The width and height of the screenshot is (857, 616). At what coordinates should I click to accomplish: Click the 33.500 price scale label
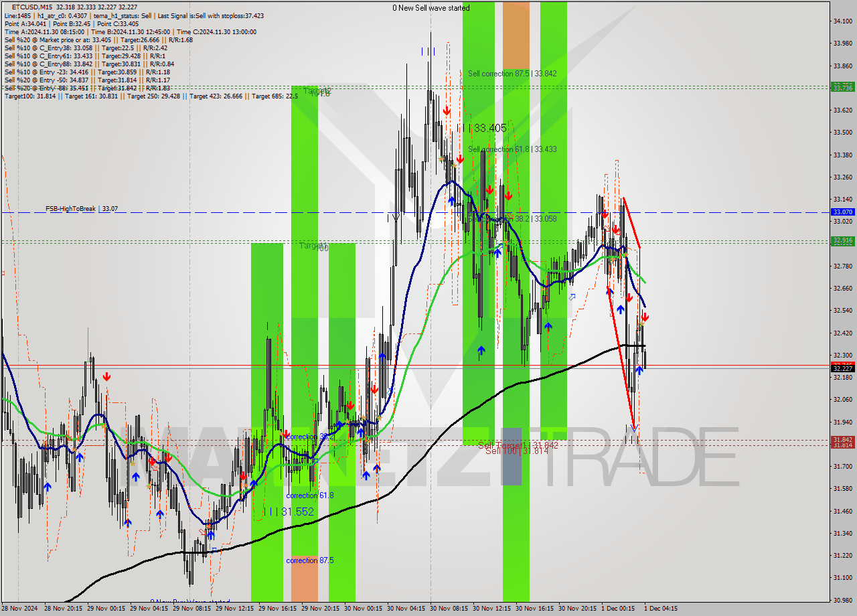(842, 133)
